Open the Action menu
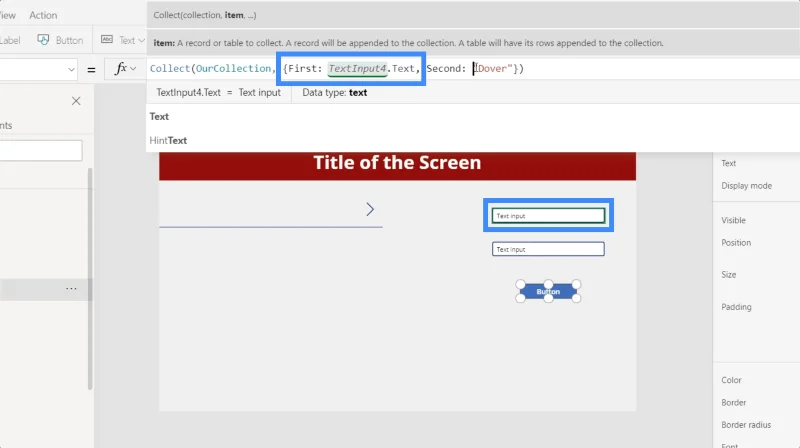800x448 pixels. click(43, 15)
